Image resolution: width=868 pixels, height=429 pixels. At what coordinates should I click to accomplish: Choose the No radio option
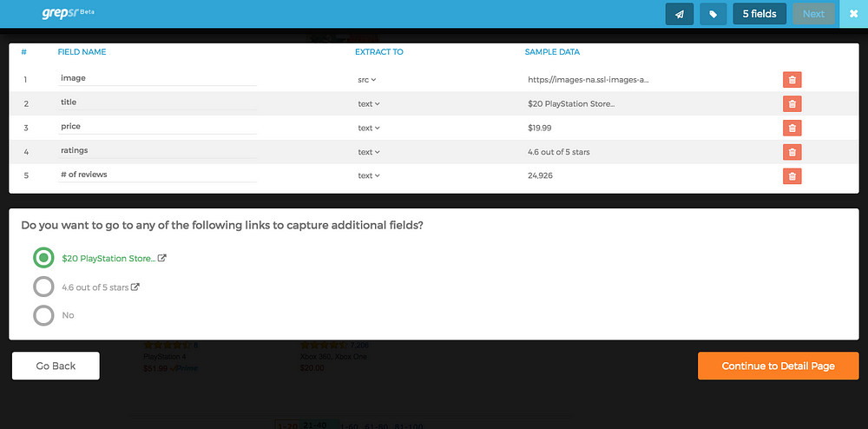43,315
